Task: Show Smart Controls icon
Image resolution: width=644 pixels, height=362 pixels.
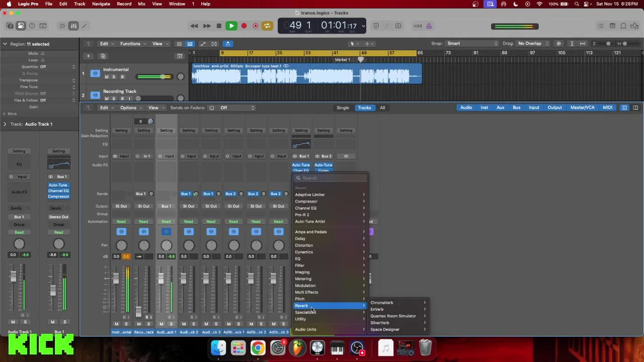Action: coord(62,26)
